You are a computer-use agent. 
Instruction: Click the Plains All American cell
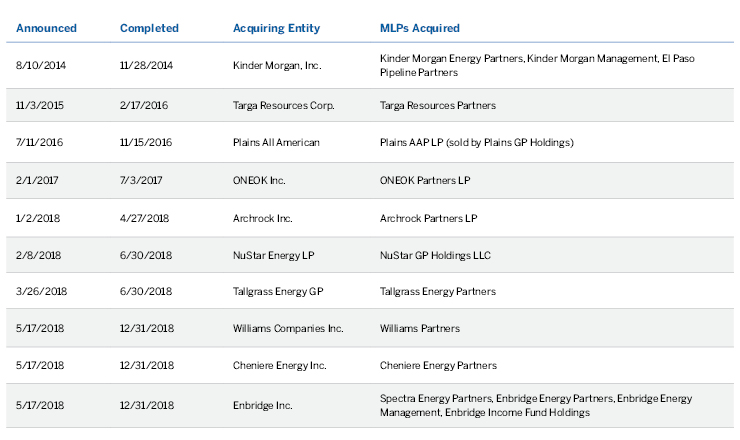tap(275, 142)
